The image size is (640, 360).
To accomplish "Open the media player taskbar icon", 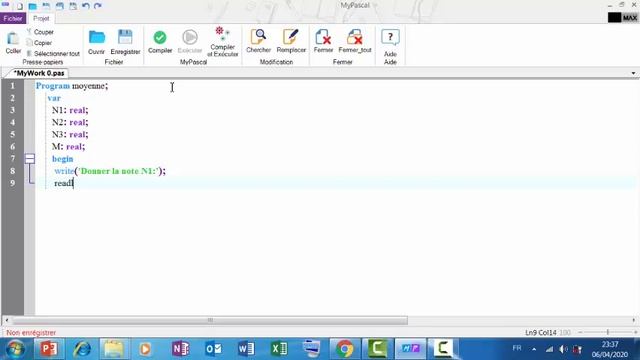I will [x=145, y=349].
